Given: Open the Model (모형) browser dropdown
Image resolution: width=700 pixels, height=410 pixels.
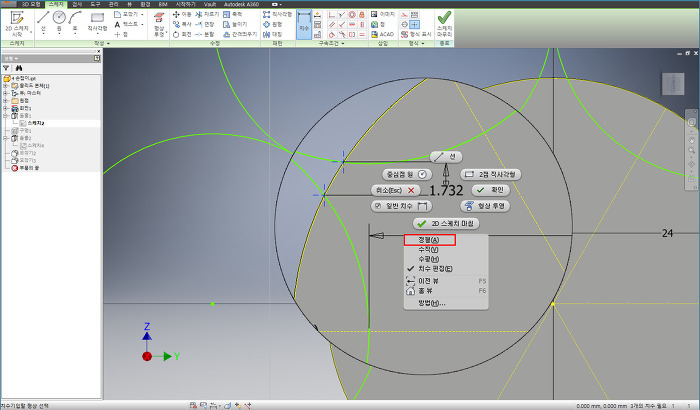Looking at the screenshot, I should point(16,59).
